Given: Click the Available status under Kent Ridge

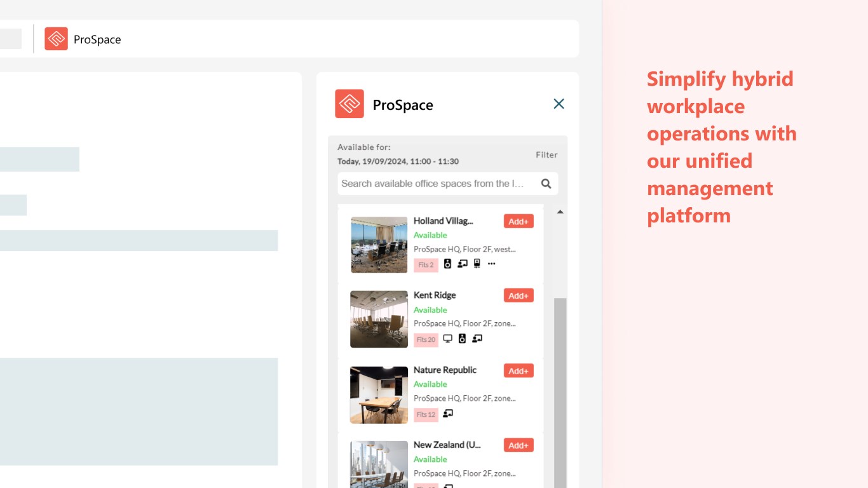Looking at the screenshot, I should (430, 310).
